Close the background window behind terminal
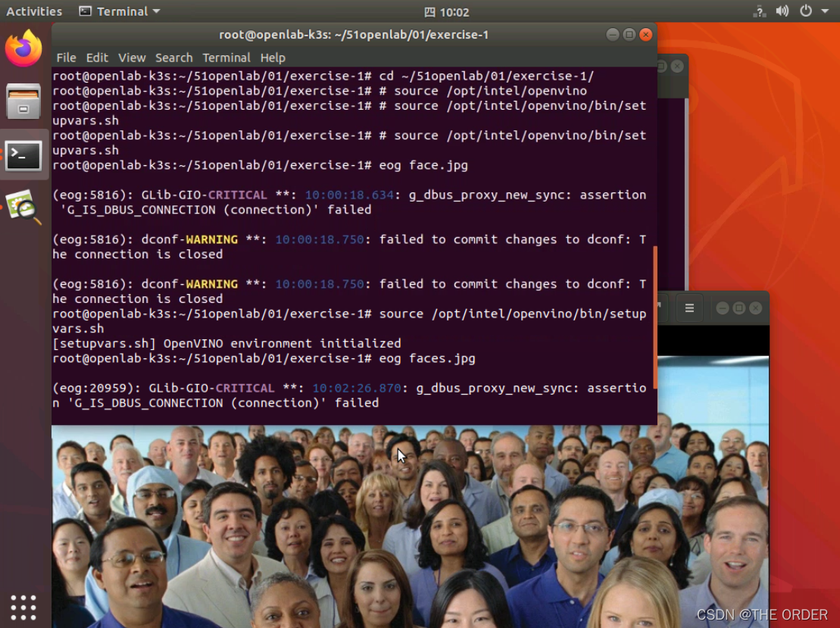This screenshot has height=628, width=840. [x=677, y=66]
